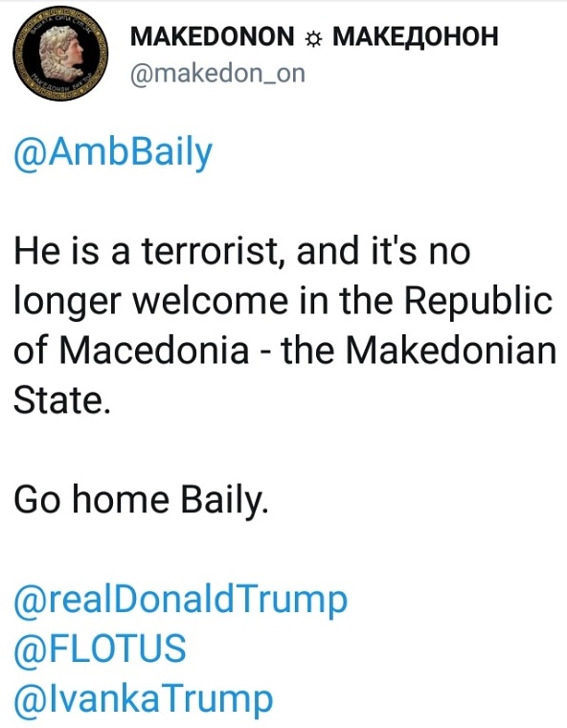The width and height of the screenshot is (567, 728).
Task: Open the @FLOTUS mention
Action: [x=100, y=648]
